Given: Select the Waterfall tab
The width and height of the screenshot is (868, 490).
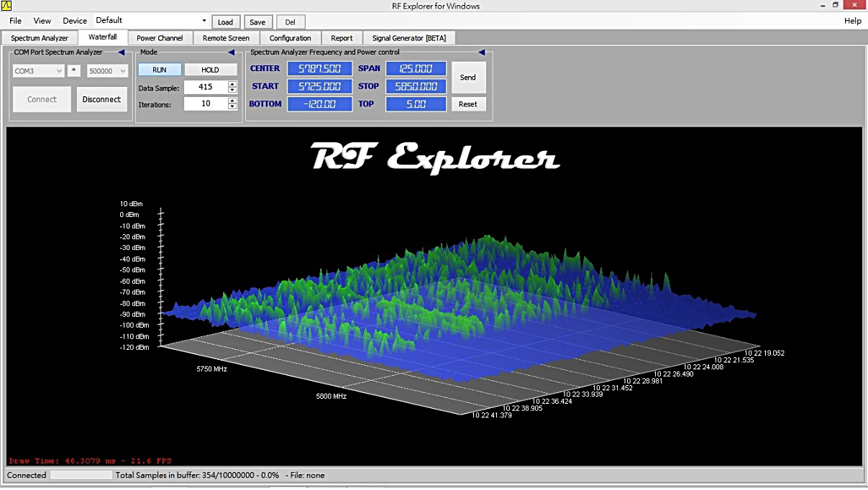Looking at the screenshot, I should 103,37.
